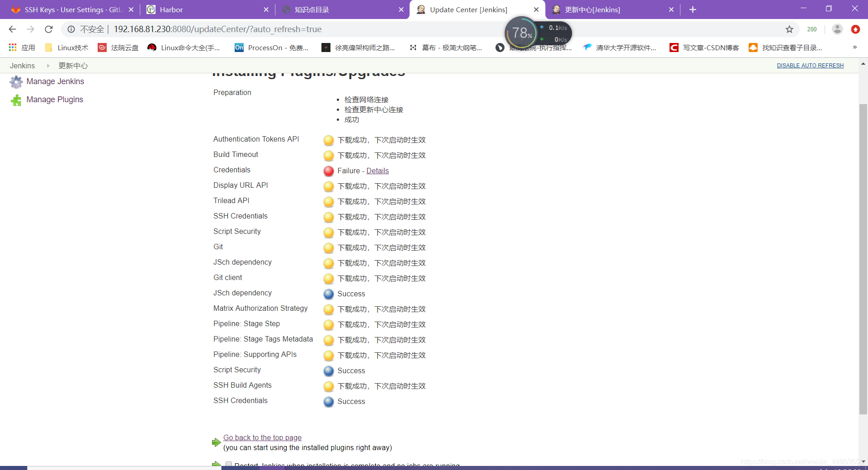This screenshot has height=470, width=868.
Task: Open the 写文章-CSDN博客 bookmark
Action: coord(704,47)
